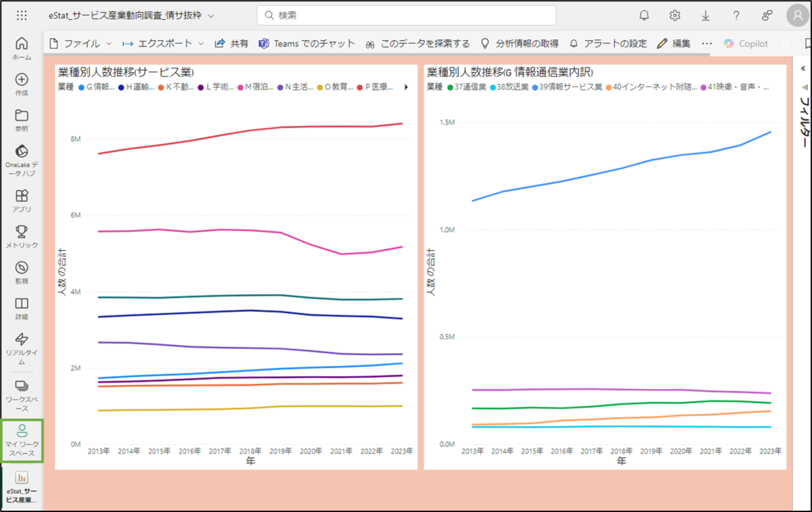The width and height of the screenshot is (812, 512).
Task: Open メトリック trophy icon
Action: (x=22, y=237)
